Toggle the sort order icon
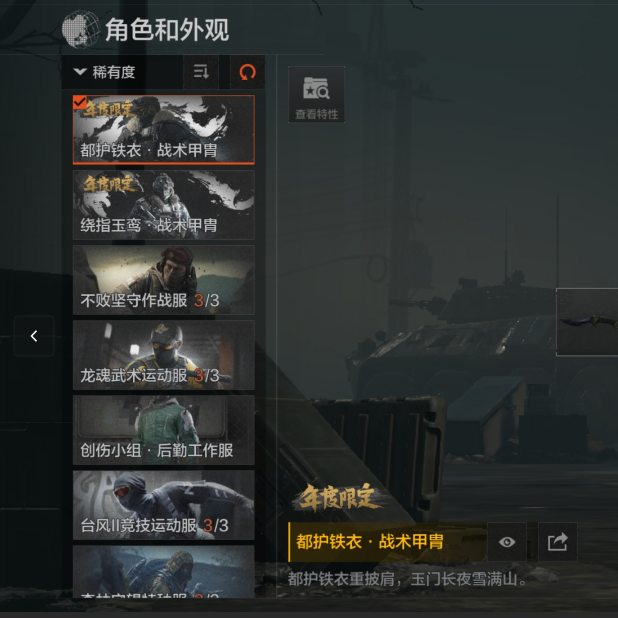The width and height of the screenshot is (618, 618). click(201, 72)
